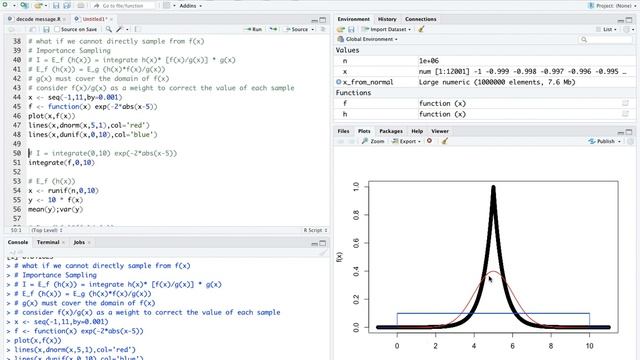This screenshot has width=640, height=360.
Task: Click the clear all plots broom icon
Action: tap(444, 141)
